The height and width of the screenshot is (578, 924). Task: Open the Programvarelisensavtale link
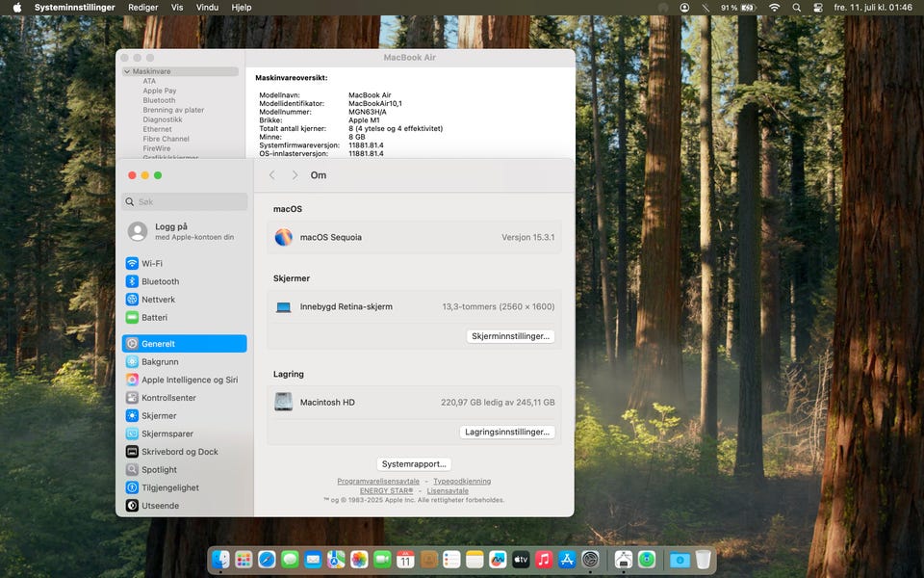(x=378, y=482)
